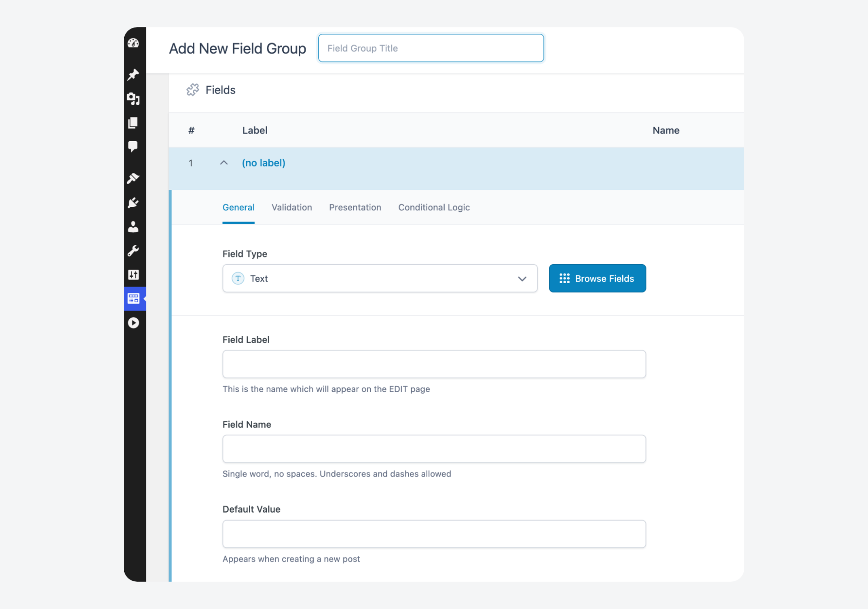The height and width of the screenshot is (609, 868).
Task: Open the Media library icon
Action: (x=134, y=99)
